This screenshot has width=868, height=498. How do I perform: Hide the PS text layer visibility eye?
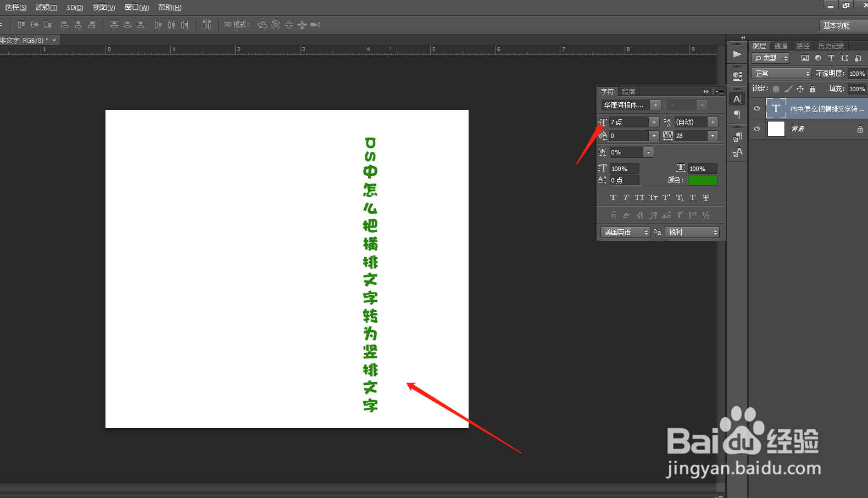coord(757,109)
